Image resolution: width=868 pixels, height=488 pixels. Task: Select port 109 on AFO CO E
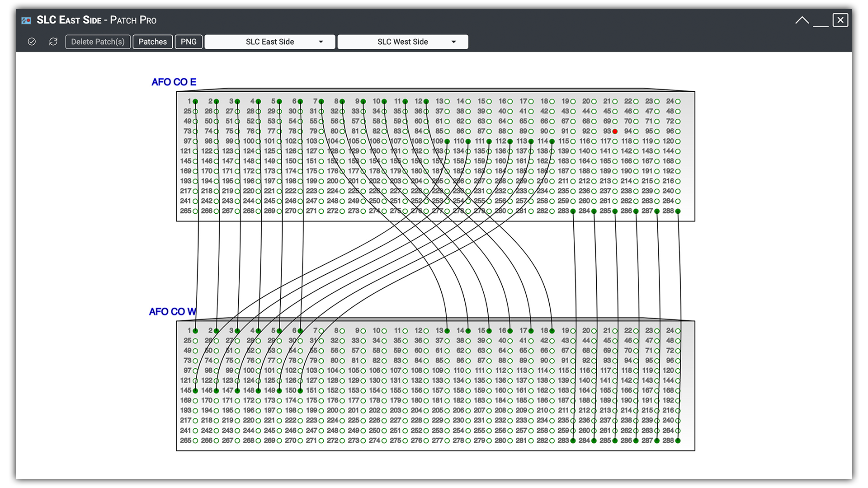pos(447,141)
